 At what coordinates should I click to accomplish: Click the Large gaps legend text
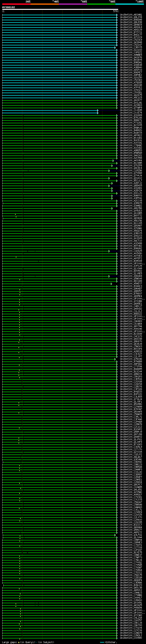coord(28,642)
